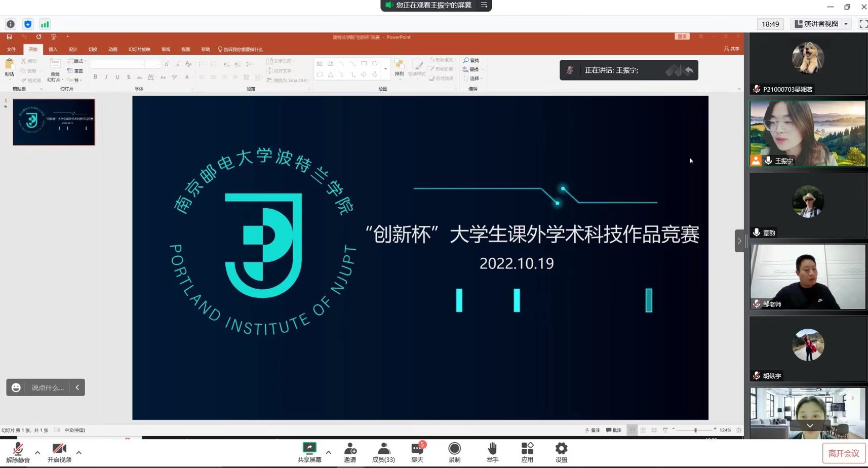Unmute the microphone

pyautogui.click(x=18, y=449)
